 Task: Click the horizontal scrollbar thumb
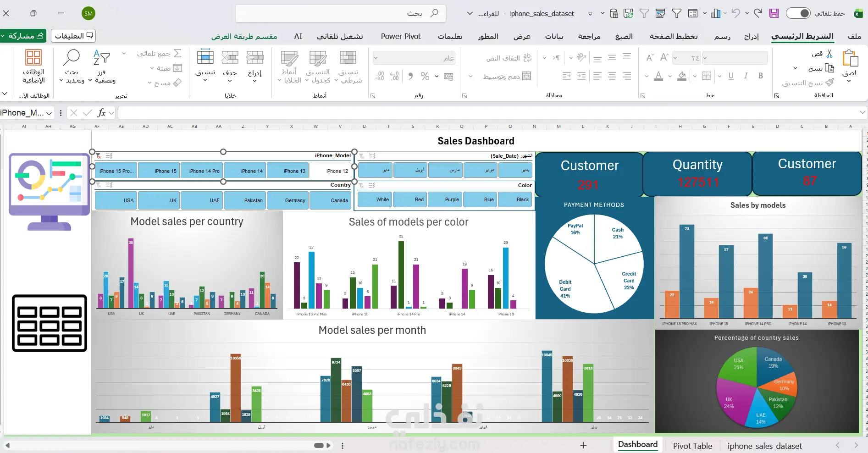tap(319, 445)
